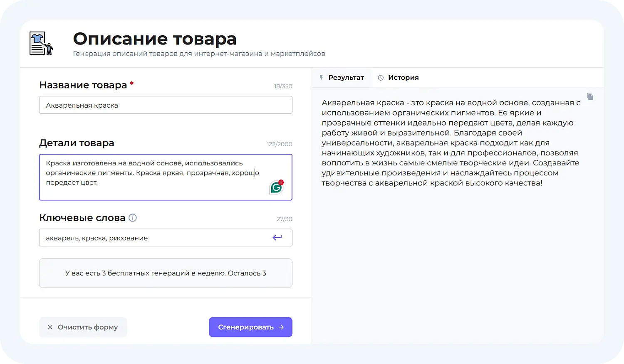Click the lightning icon on the Результат tab
The height and width of the screenshot is (364, 624).
tap(321, 77)
